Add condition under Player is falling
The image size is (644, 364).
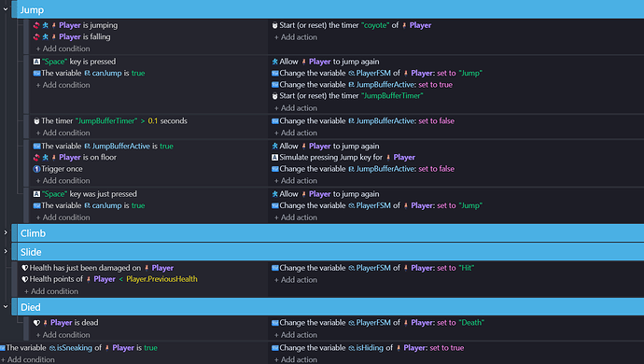pos(63,49)
